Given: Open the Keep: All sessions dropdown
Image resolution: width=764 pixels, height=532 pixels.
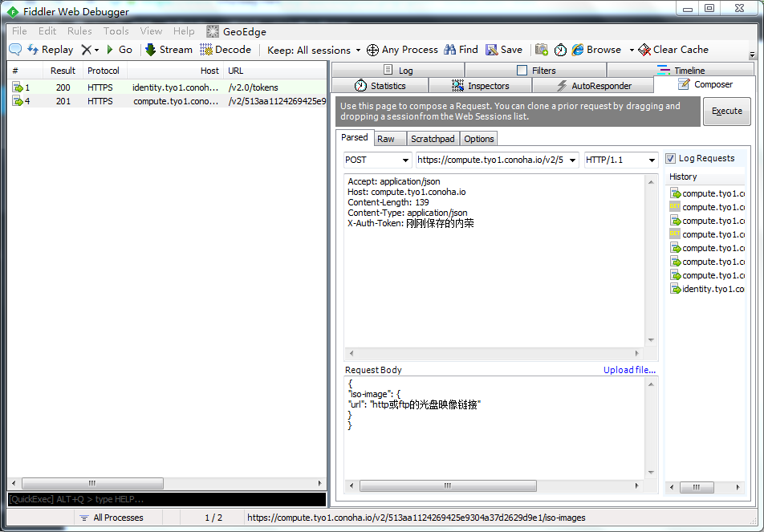Looking at the screenshot, I should click(314, 51).
